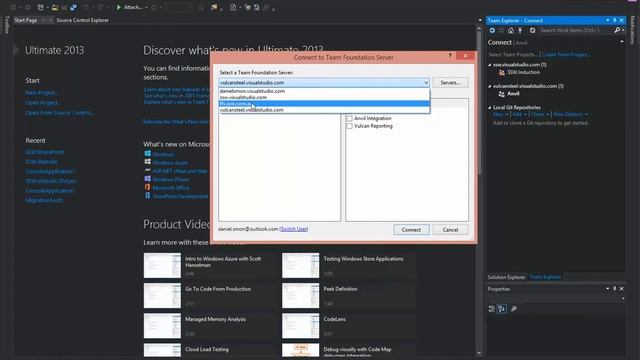Pin the Properties panel
This screenshot has width=640, height=360.
click(615, 289)
